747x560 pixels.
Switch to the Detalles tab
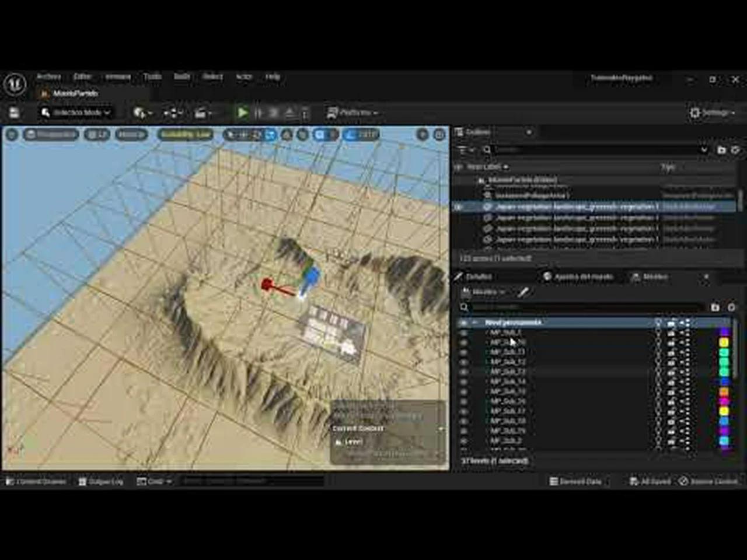(x=474, y=276)
